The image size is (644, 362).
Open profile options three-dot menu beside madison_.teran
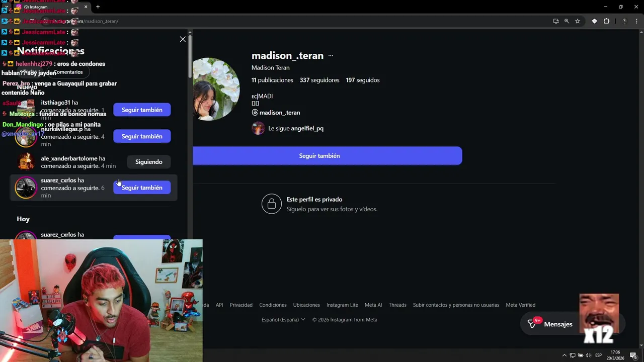click(331, 56)
